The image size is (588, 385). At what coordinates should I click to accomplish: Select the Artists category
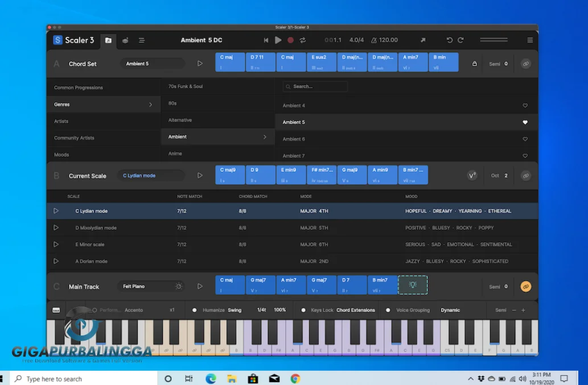tap(104, 121)
